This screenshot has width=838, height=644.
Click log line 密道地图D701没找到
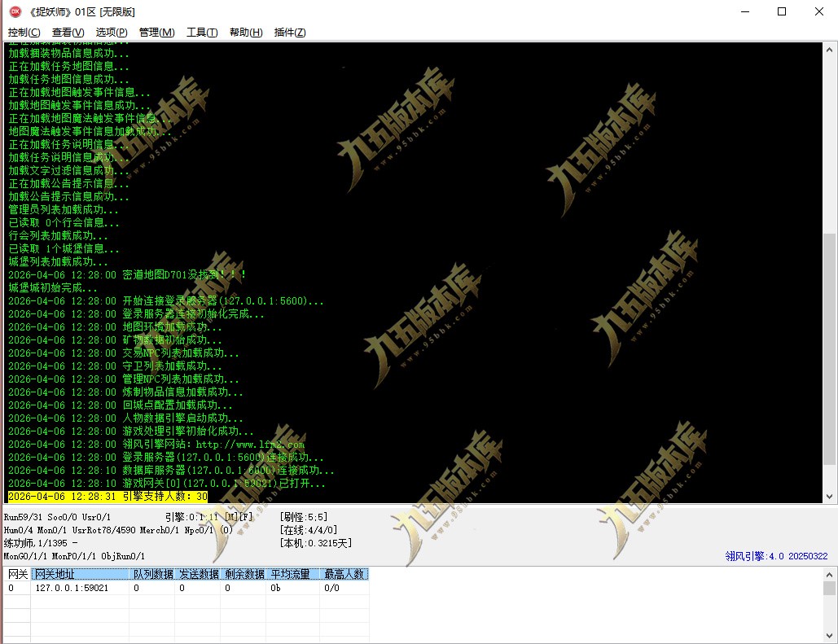[x=127, y=274]
